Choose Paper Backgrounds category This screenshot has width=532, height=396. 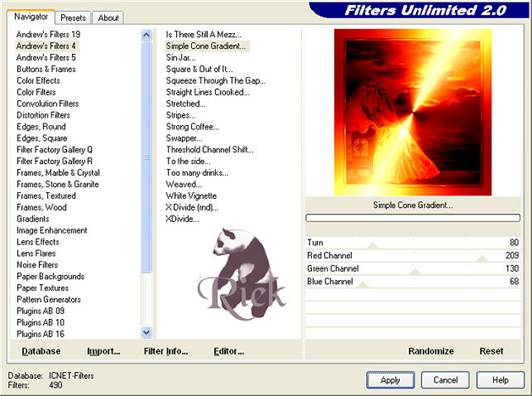[x=50, y=276]
